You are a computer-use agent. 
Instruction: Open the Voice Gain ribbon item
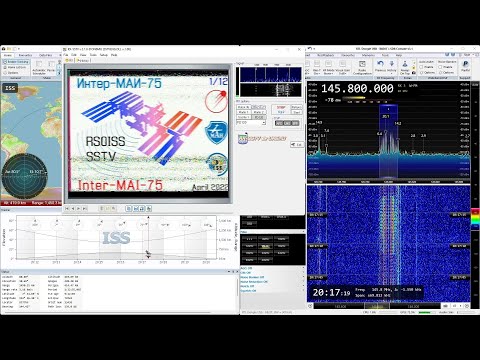[342, 67]
